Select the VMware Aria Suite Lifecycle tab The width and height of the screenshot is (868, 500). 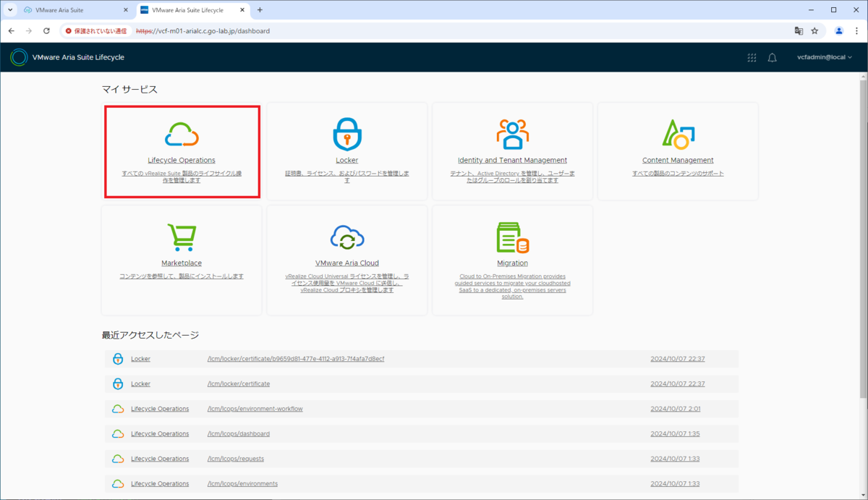(192, 10)
